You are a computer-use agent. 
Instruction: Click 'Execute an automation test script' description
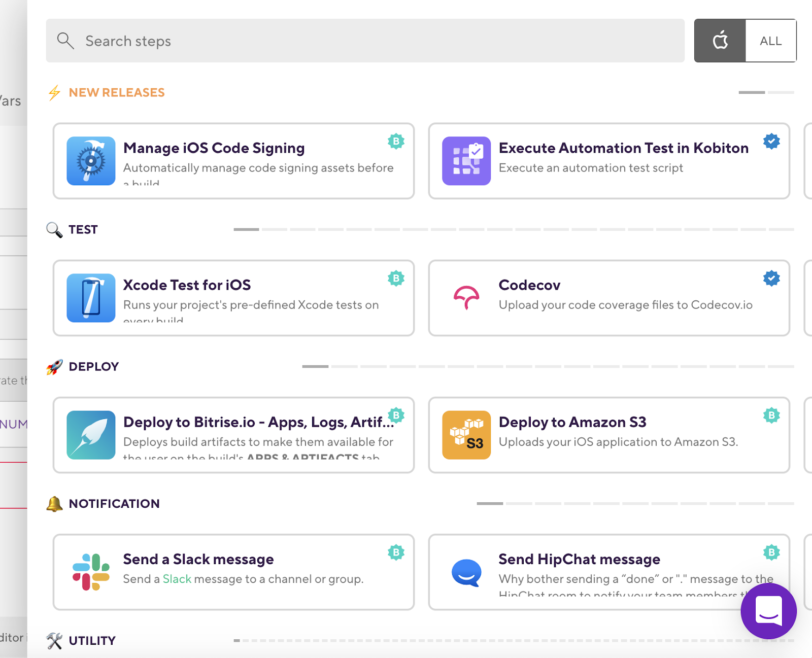pyautogui.click(x=591, y=168)
